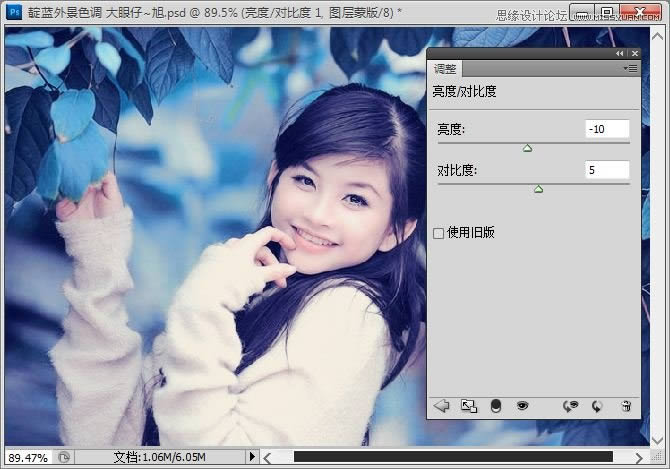Open the adjustments panel flyout menu
Viewport: 670px width, 469px height.
[x=630, y=68]
